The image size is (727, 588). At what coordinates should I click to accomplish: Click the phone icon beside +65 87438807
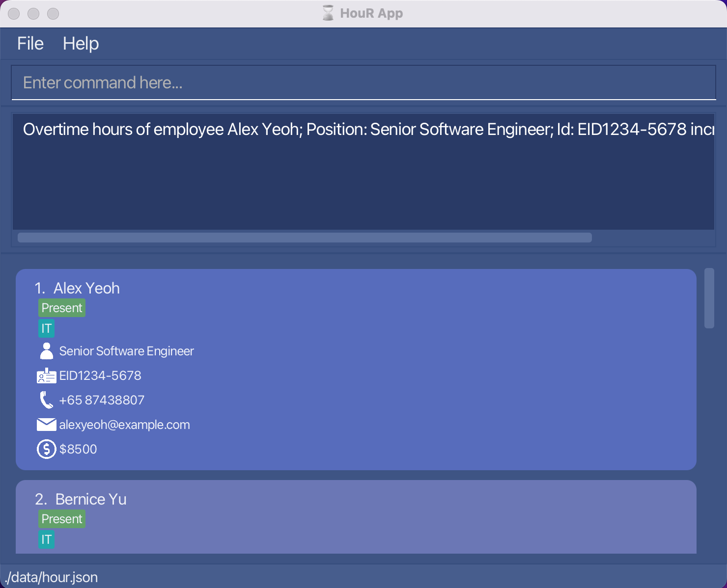coord(46,400)
